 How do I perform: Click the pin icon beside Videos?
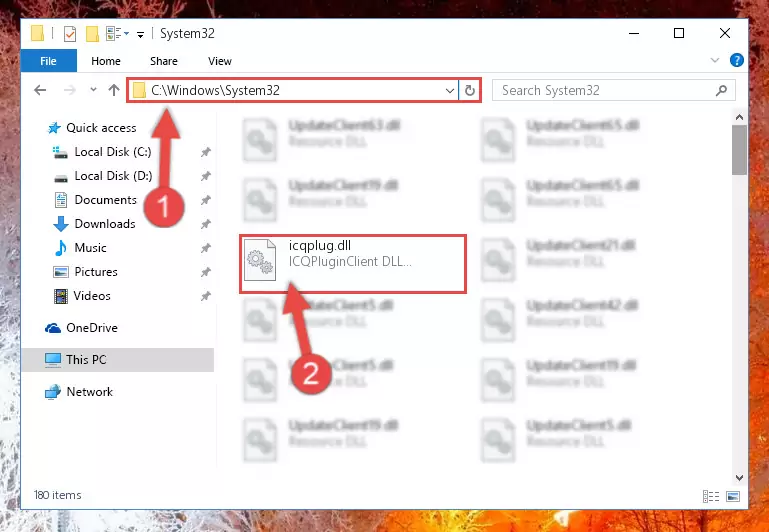coord(206,296)
